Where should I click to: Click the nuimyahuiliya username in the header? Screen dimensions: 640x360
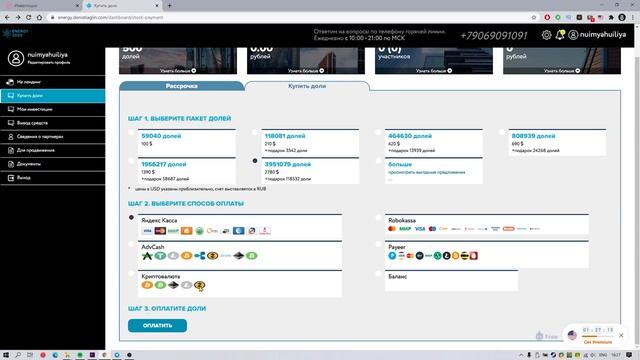coord(602,35)
